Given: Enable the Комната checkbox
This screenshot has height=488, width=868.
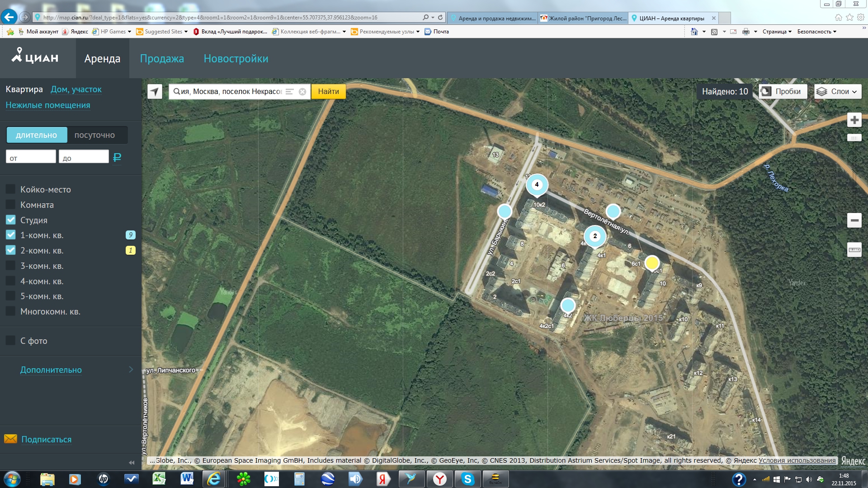Looking at the screenshot, I should tap(11, 205).
